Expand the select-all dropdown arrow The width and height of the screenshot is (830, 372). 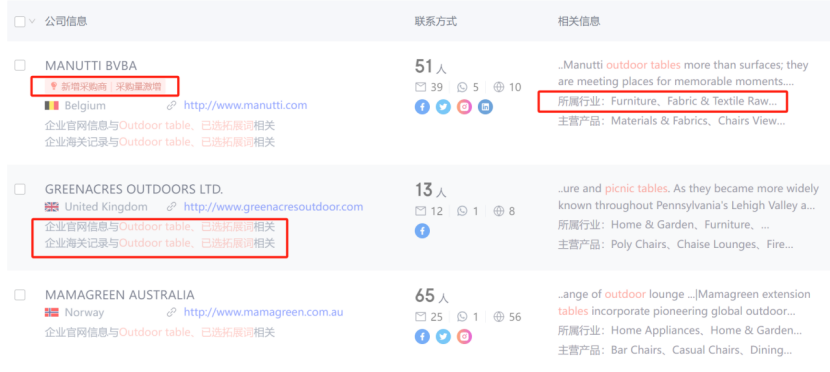(x=32, y=22)
